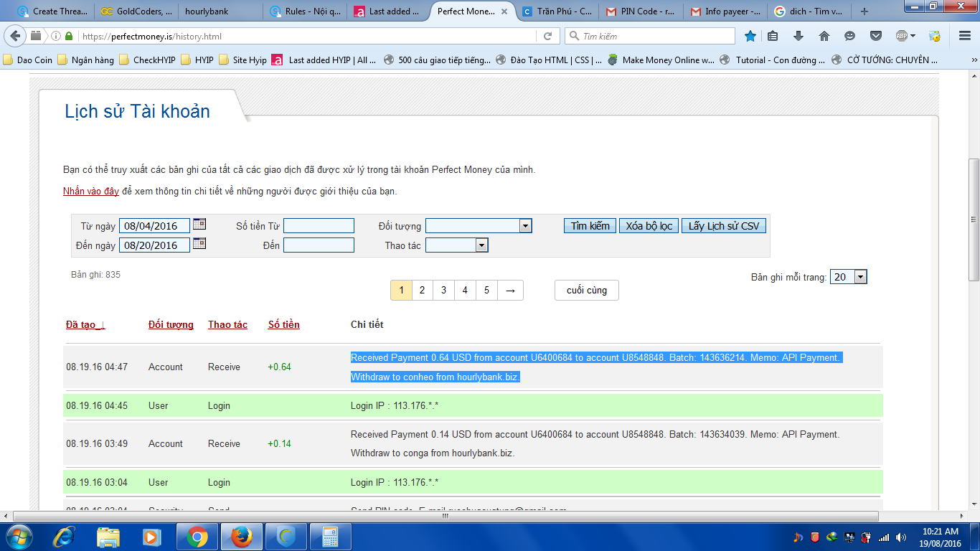The image size is (980, 551).
Task: Click the +0.64 amount cell
Action: pos(280,367)
